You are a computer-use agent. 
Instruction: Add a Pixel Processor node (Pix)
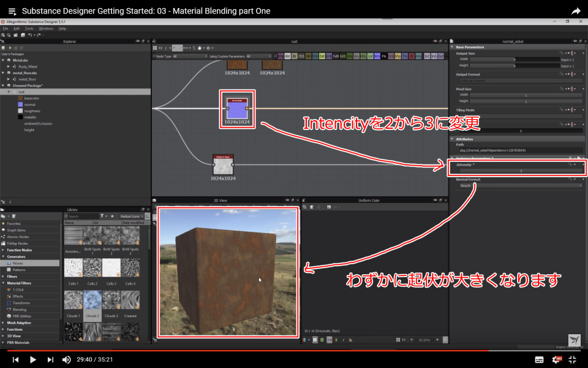coord(384,56)
